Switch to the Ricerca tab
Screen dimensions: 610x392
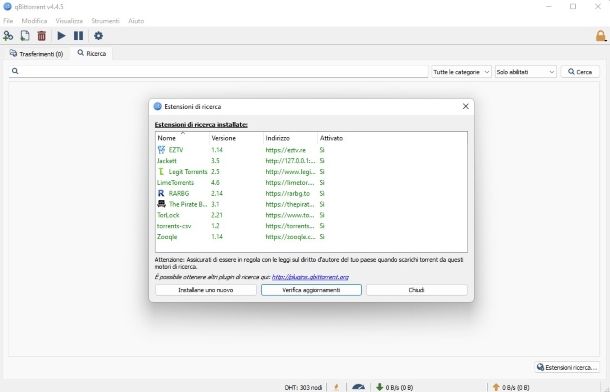coord(92,53)
